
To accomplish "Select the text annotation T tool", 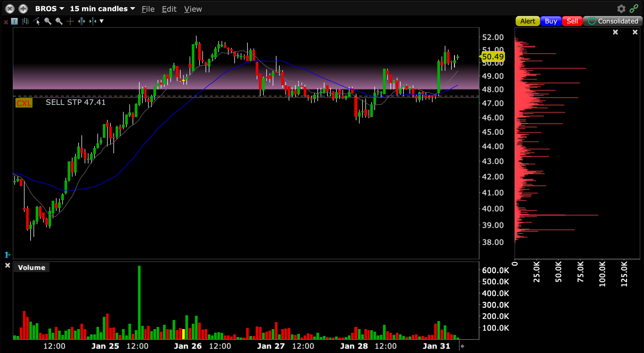I will coord(14,21).
